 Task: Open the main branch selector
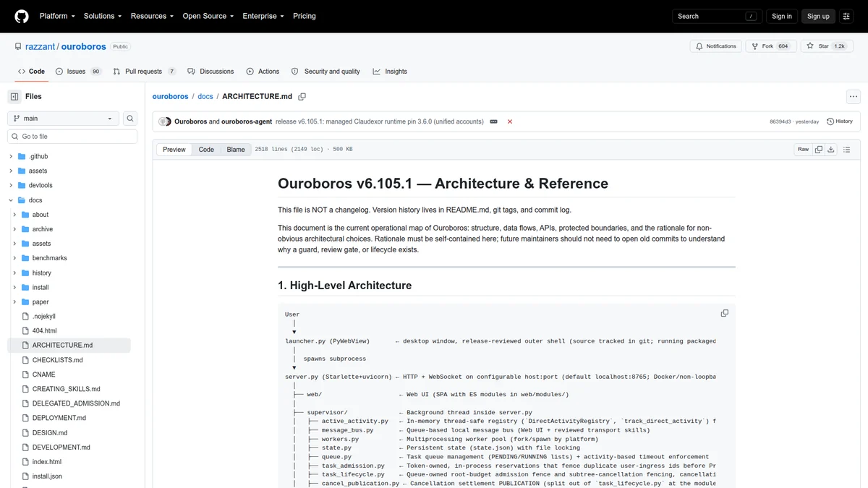[63, 119]
